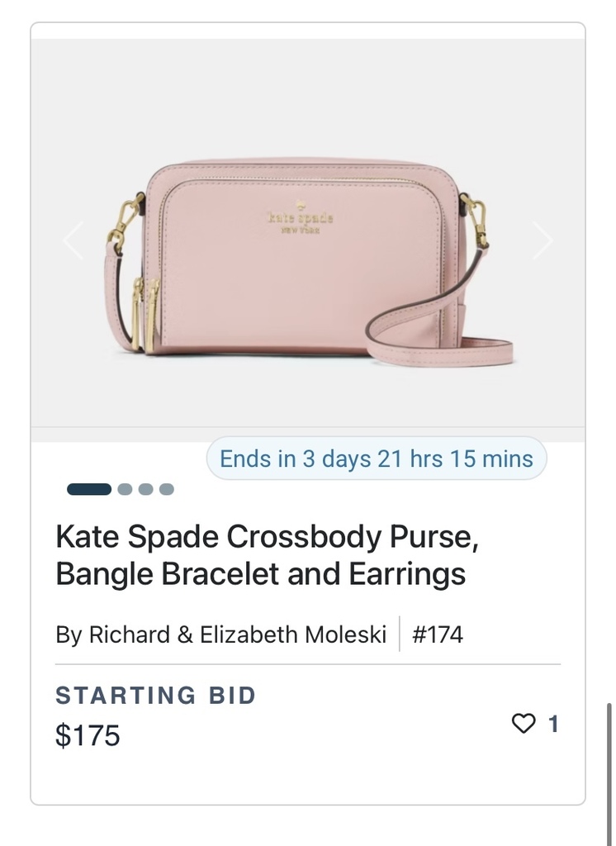
Task: Go to the third carousel dot
Action: (x=146, y=489)
